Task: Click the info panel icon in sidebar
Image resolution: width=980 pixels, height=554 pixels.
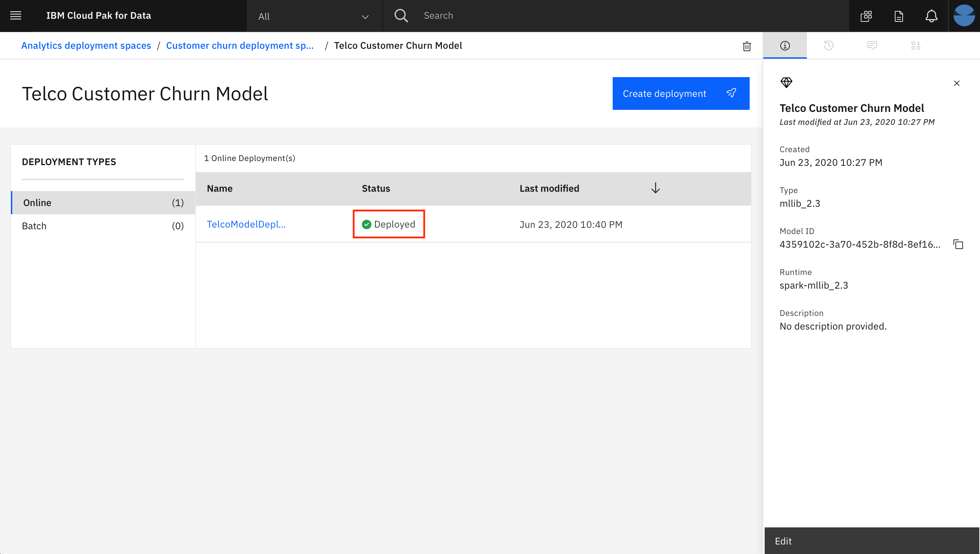Action: click(785, 45)
